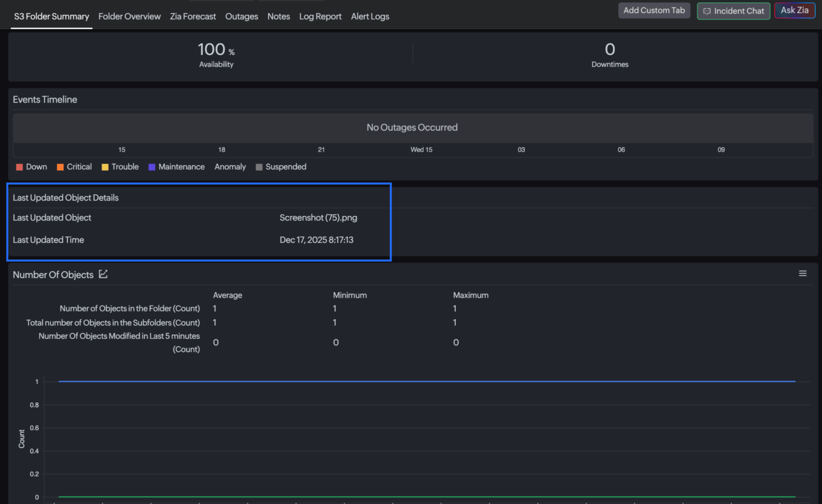This screenshot has width=822, height=504.
Task: Open the Notes tab
Action: (x=279, y=16)
